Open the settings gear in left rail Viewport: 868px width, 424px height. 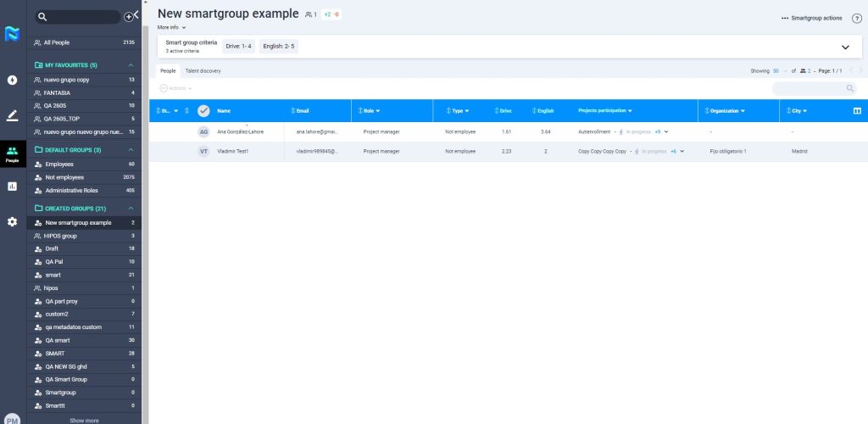coord(12,221)
